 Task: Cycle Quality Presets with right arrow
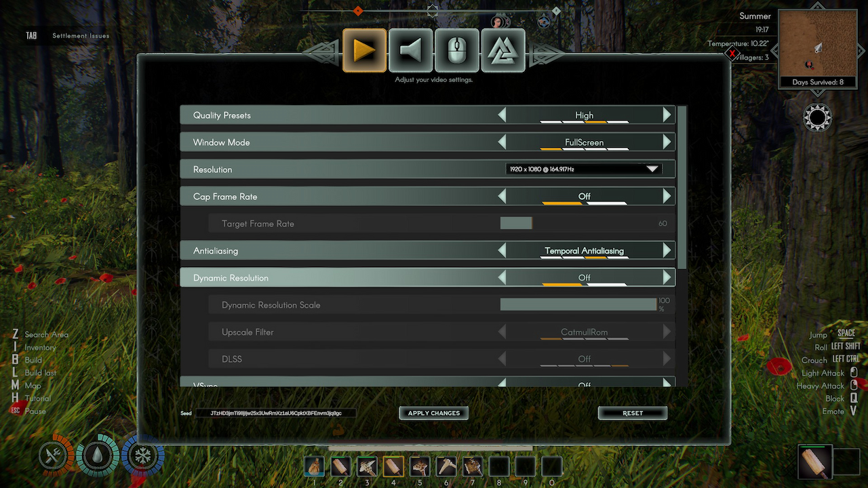[667, 115]
